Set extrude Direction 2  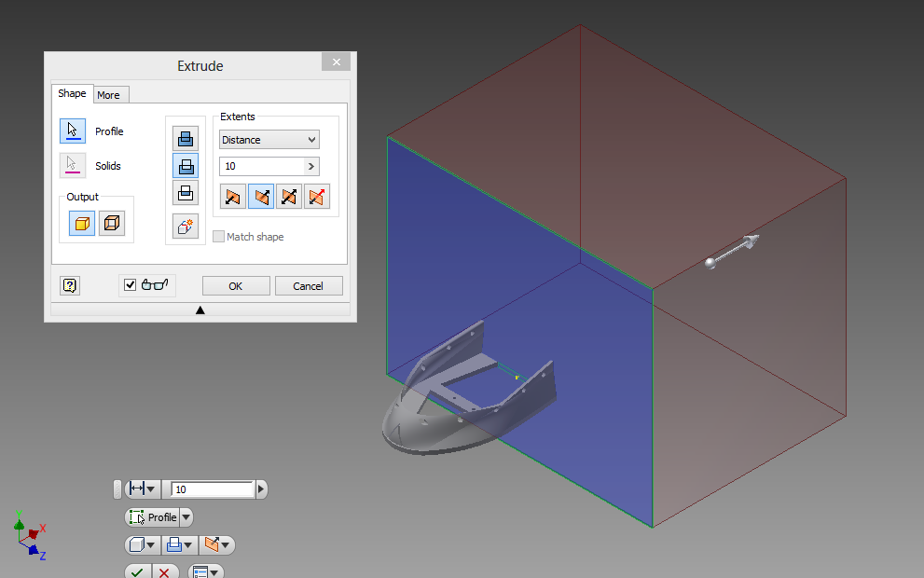coord(261,197)
